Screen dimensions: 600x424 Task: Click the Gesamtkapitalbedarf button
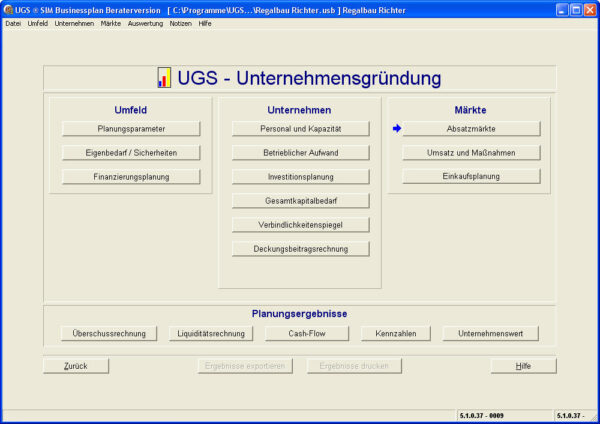pos(301,201)
